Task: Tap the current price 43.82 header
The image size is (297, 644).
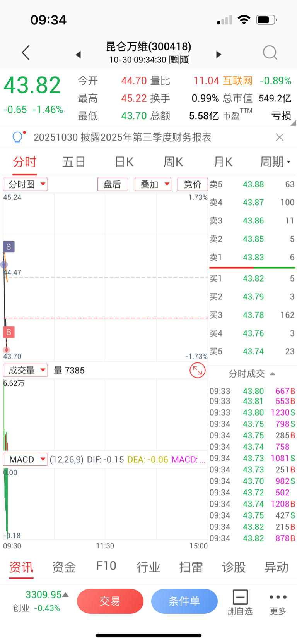Action: tap(32, 85)
